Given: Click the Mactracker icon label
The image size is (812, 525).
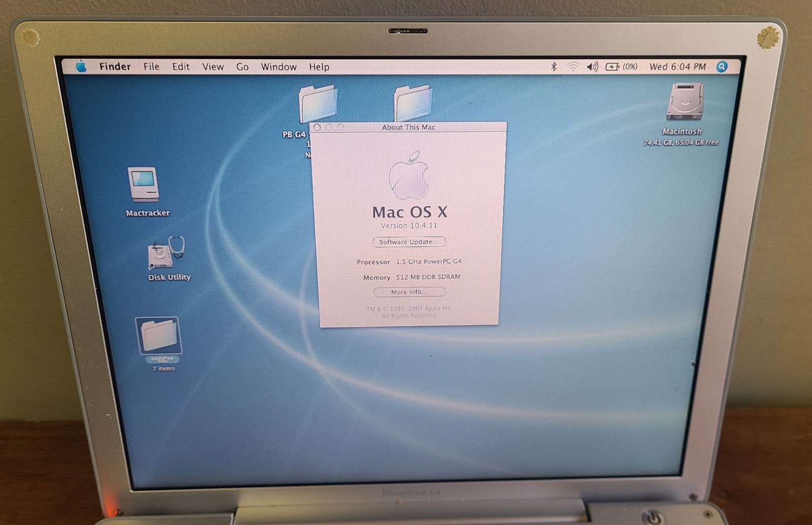Looking at the screenshot, I should (148, 213).
